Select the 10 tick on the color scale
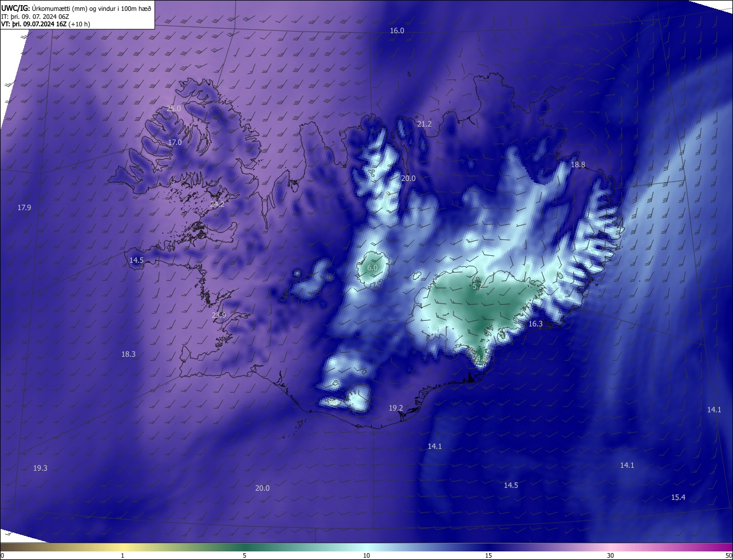This screenshot has height=560, width=733. 366,555
